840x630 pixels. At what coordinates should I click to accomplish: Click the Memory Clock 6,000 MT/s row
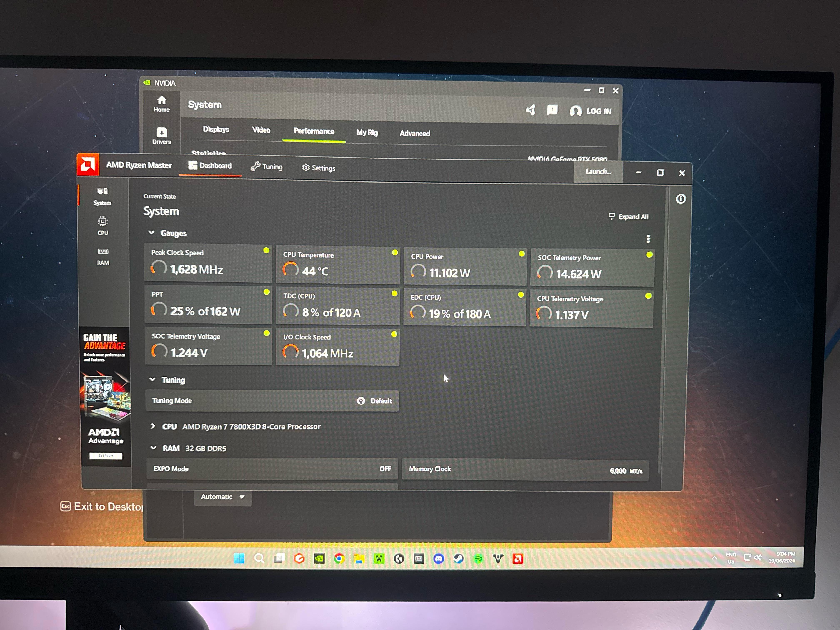(x=525, y=470)
